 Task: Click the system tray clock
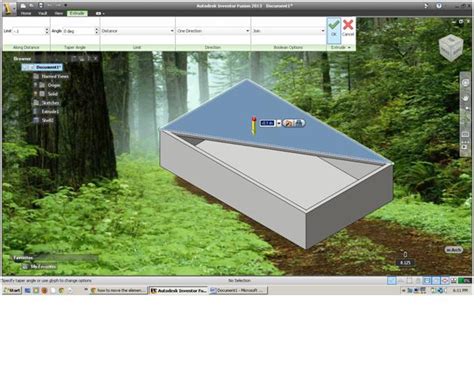pos(461,291)
